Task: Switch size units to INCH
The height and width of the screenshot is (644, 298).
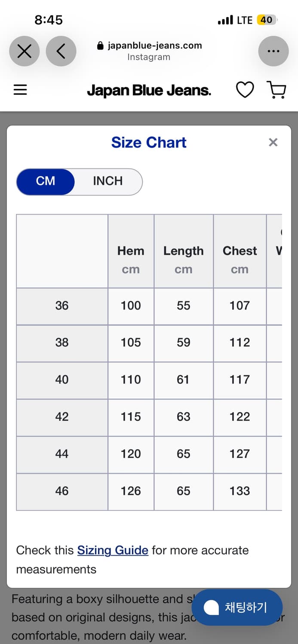Action: coord(108,181)
